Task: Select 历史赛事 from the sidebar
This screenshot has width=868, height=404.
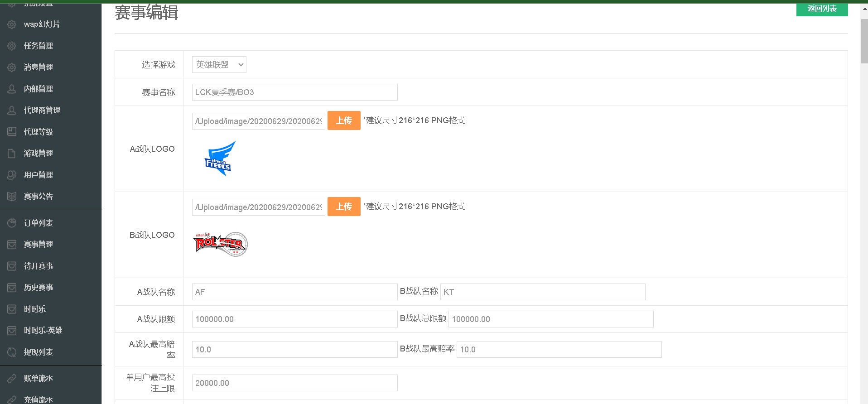Action: pos(39,287)
